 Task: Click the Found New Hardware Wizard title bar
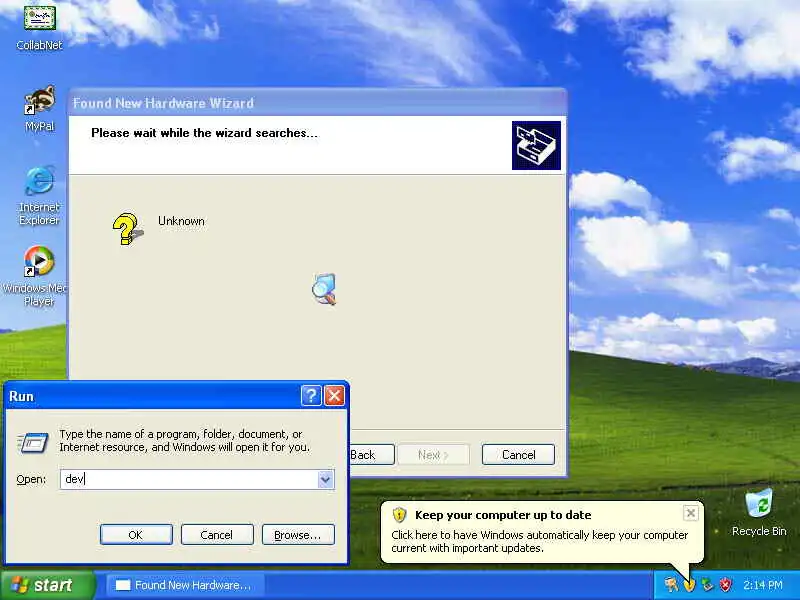[x=317, y=103]
